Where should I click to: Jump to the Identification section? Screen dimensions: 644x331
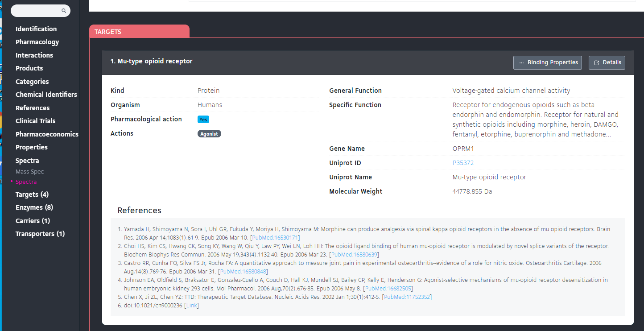coord(36,29)
